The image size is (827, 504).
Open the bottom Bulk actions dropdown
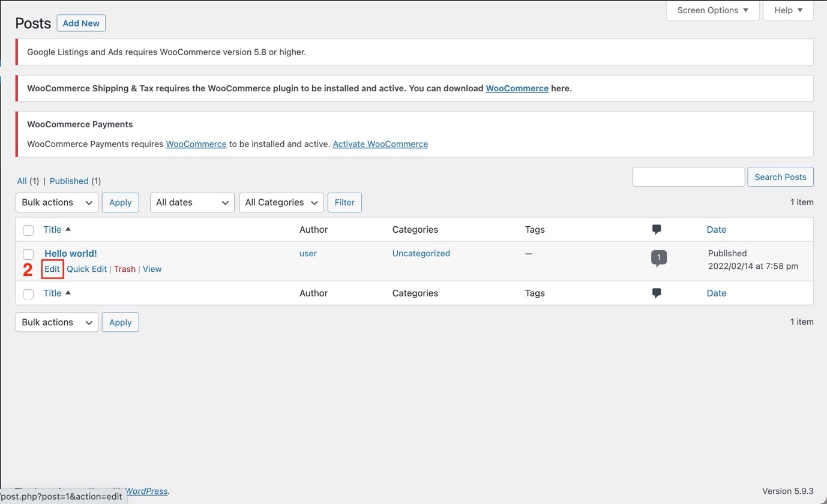[x=57, y=322]
